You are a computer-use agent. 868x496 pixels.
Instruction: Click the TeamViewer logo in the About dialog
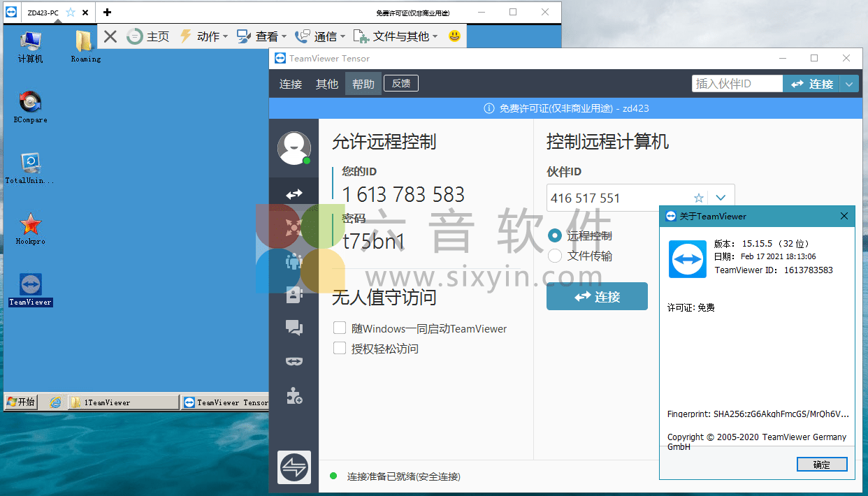[x=687, y=259]
